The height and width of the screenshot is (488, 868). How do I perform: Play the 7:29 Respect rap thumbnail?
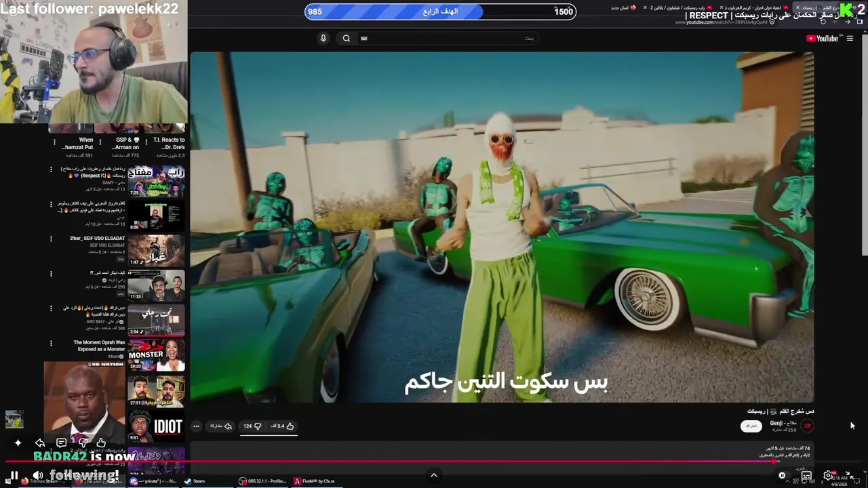156,181
